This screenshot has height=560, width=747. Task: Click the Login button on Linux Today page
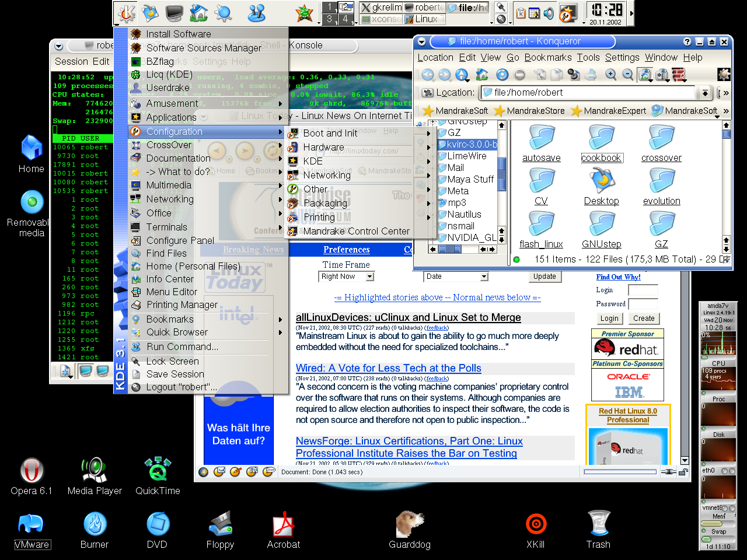point(609,318)
